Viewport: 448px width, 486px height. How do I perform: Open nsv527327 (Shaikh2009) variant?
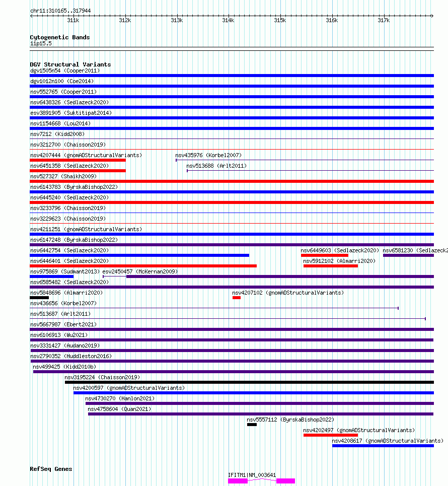63,176
